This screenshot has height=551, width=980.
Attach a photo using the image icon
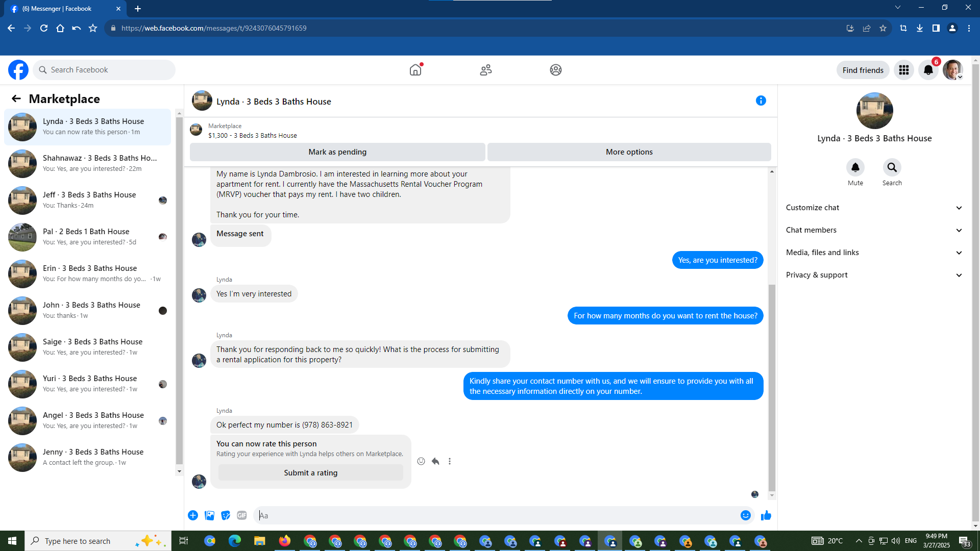tap(209, 515)
